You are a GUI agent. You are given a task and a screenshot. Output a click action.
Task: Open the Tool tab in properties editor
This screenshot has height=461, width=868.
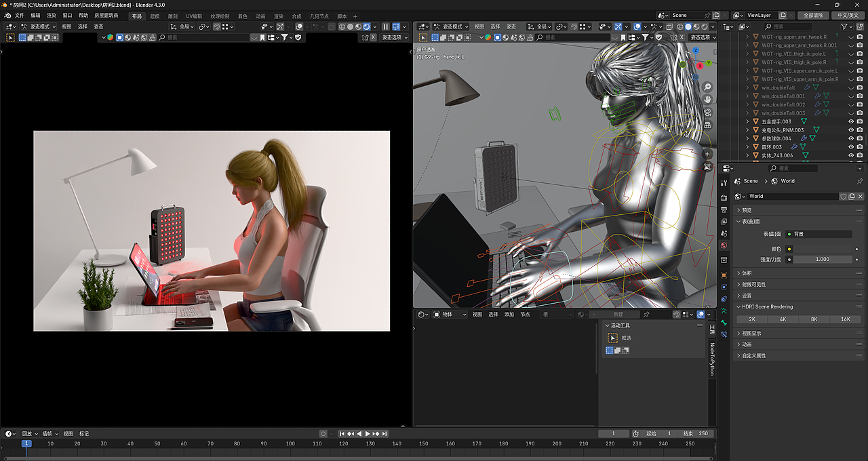(724, 183)
